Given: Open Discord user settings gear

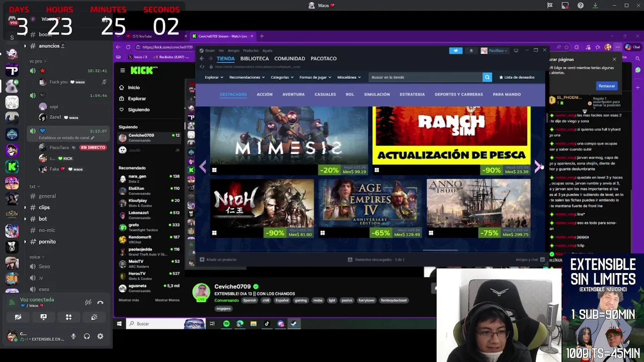Looking at the screenshot, I should coord(100,336).
